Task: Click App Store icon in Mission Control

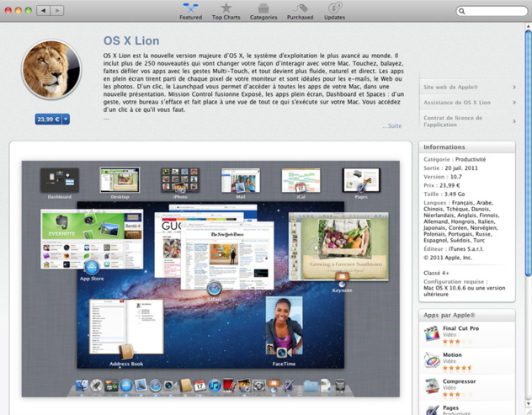Action: pos(92,268)
